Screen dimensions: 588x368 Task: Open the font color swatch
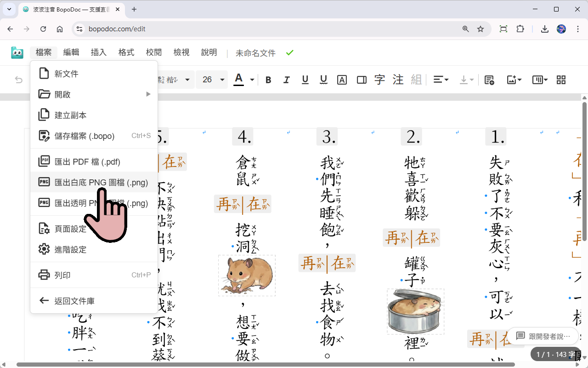(238, 80)
